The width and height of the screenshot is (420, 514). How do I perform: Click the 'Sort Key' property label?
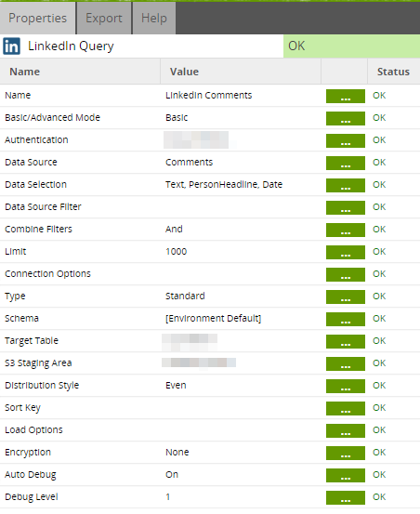pyautogui.click(x=22, y=408)
